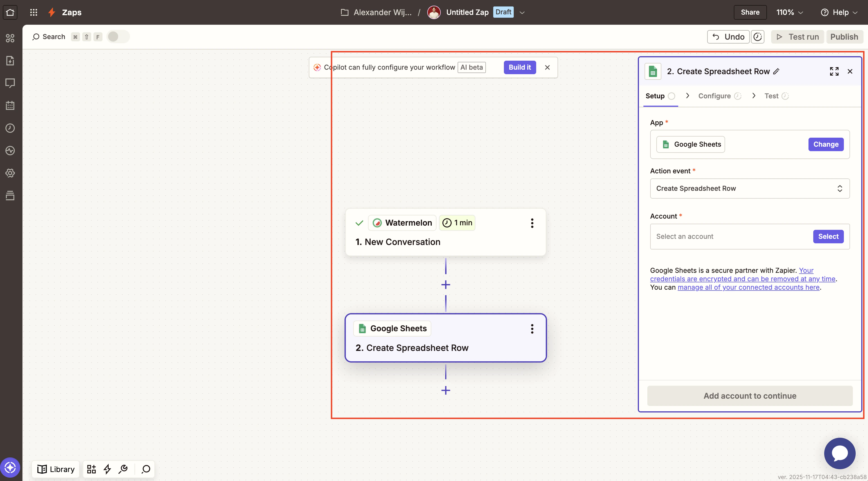Click Add account to continue button

coord(750,396)
